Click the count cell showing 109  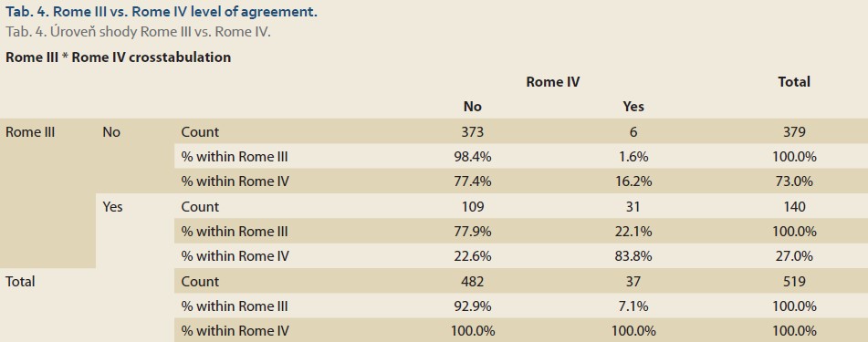point(472,206)
